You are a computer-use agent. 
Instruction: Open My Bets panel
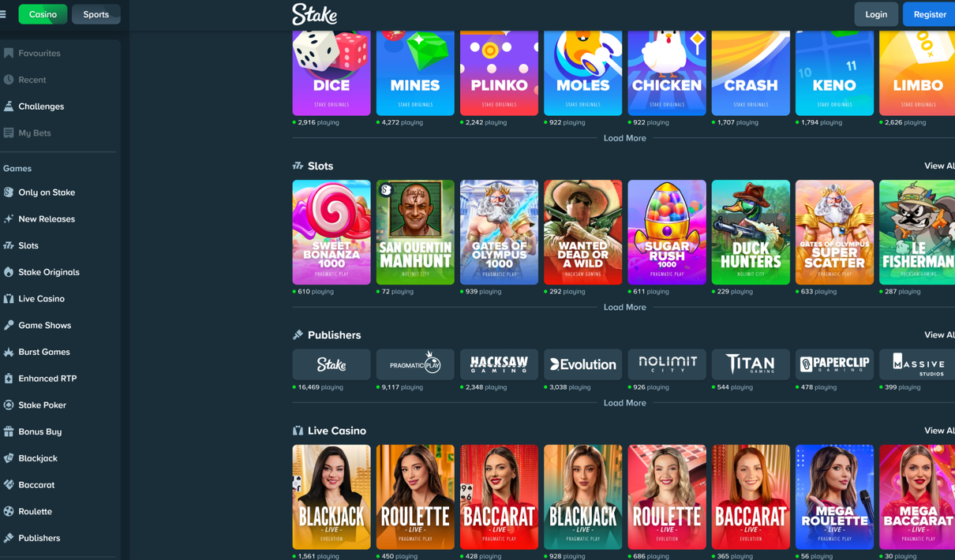[35, 133]
